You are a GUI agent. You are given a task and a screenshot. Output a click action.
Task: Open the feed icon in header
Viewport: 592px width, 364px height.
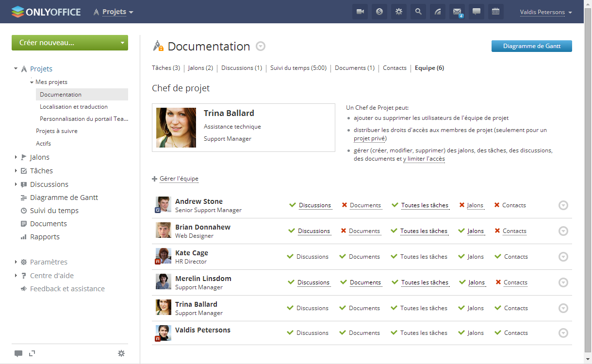pyautogui.click(x=438, y=12)
